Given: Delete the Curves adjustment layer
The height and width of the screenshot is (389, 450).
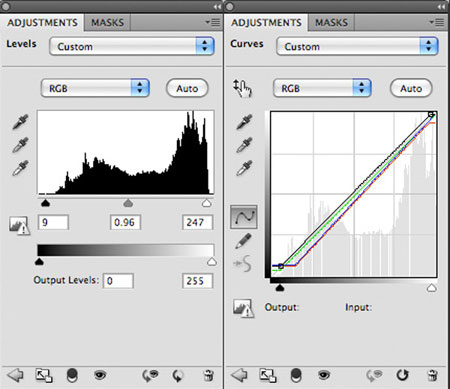Looking at the screenshot, I should tap(432, 375).
